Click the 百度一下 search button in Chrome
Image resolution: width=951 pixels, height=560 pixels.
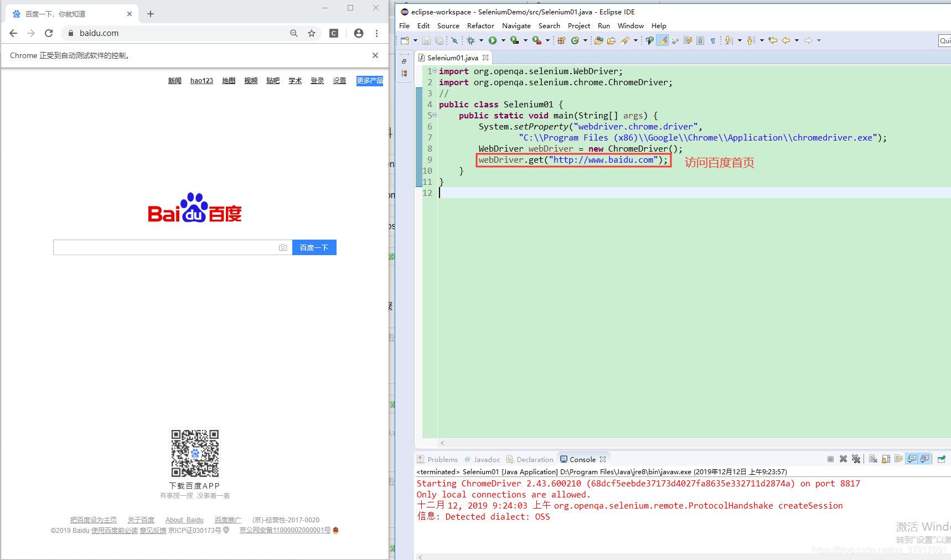[x=314, y=247]
